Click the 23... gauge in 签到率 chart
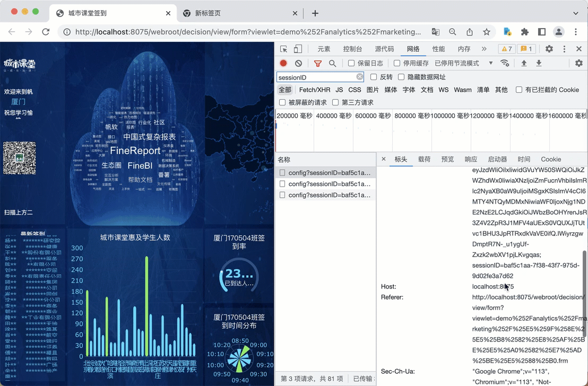Screen dimensions: 588x386 [x=239, y=275]
